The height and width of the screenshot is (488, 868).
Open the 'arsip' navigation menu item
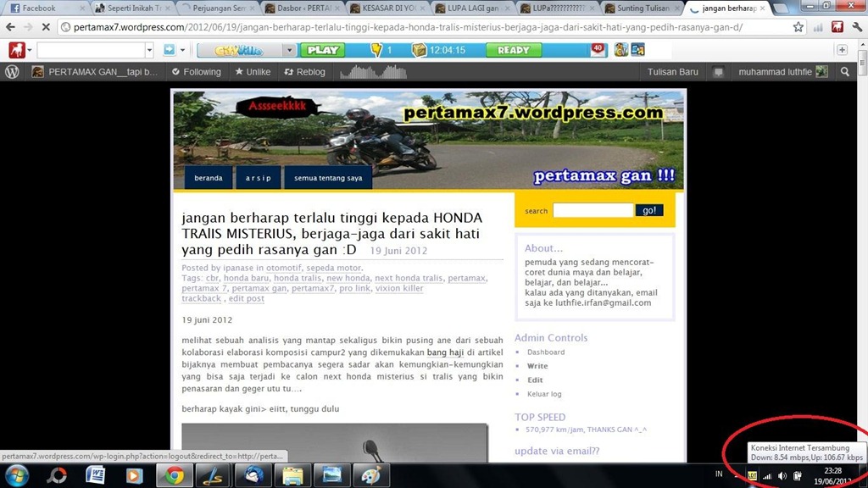coord(258,178)
